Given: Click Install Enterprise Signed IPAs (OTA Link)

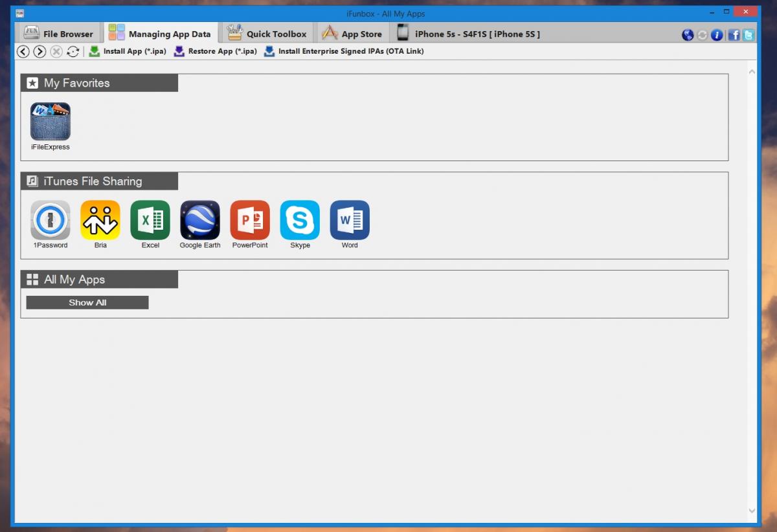Looking at the screenshot, I should coord(344,51).
